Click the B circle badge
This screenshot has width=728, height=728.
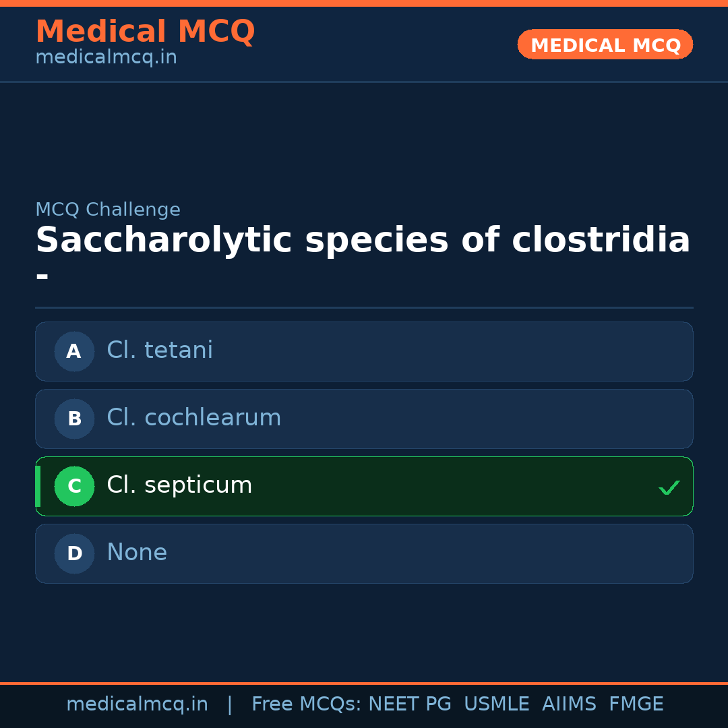(74, 419)
